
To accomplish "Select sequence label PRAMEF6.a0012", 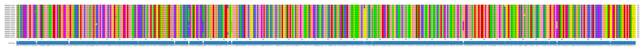I will click(10, 9).
